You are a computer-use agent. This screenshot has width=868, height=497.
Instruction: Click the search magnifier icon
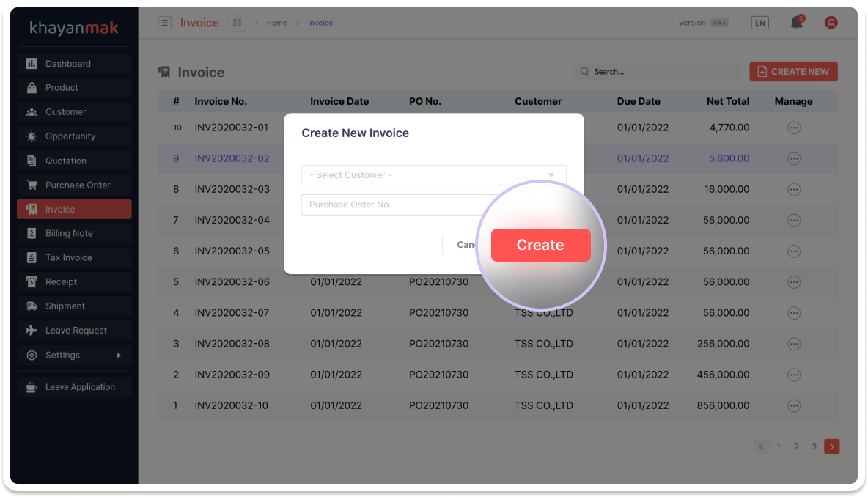584,72
